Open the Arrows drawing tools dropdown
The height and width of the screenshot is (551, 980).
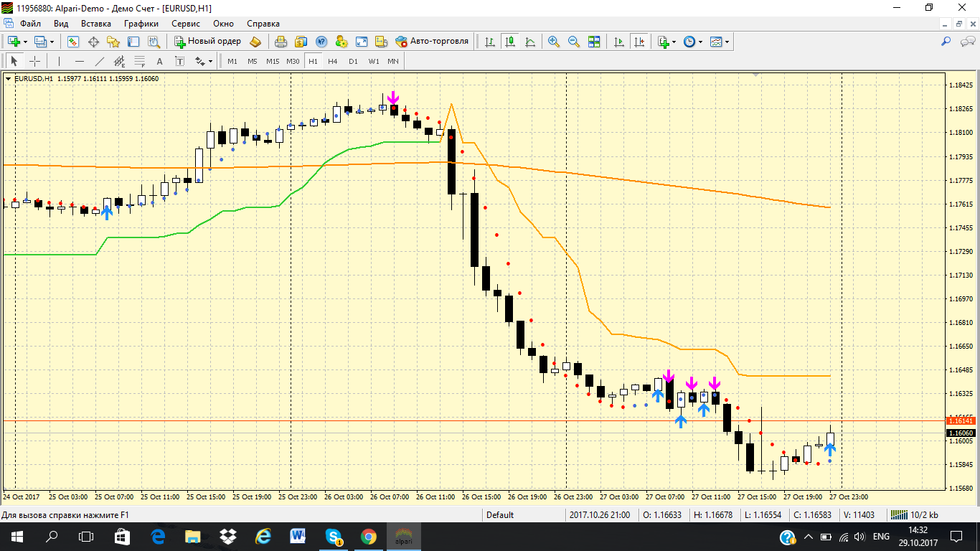point(203,61)
